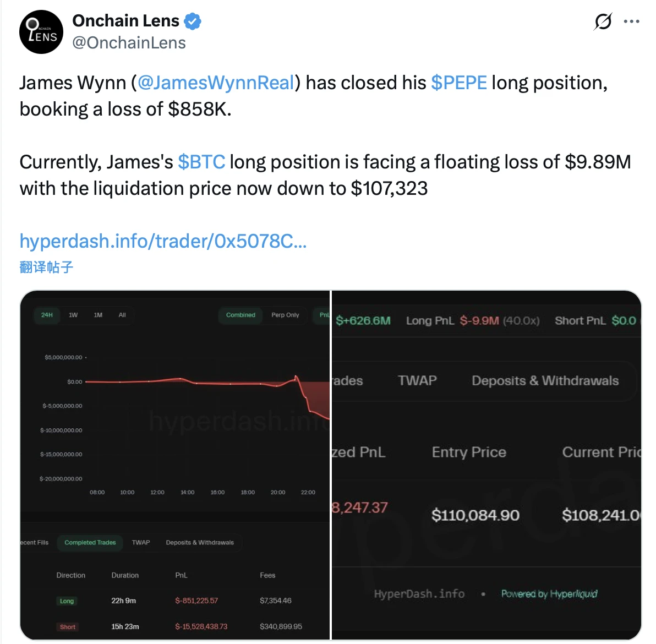Click the Powered by Hyperliquid text
Viewport: 656px width, 644px height.
point(549,593)
